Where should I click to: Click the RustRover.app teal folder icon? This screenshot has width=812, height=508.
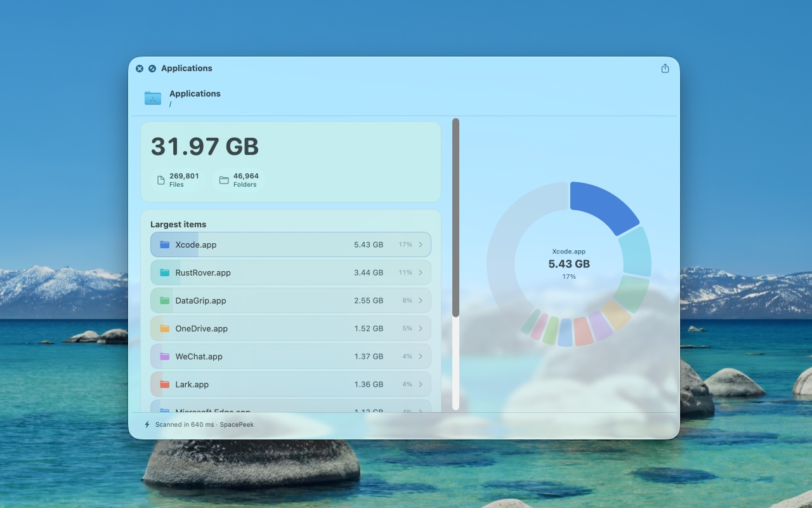point(165,272)
